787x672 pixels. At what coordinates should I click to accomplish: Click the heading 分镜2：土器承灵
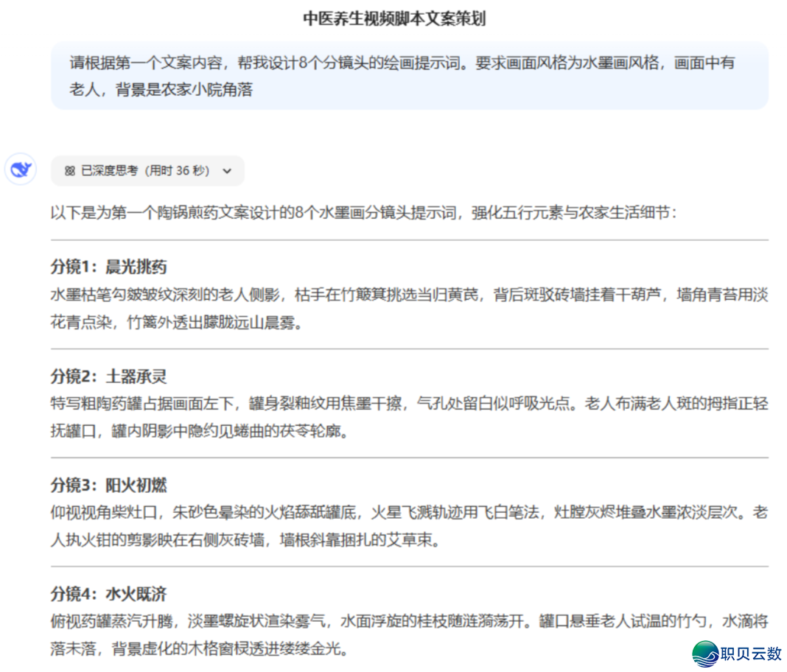point(108,376)
